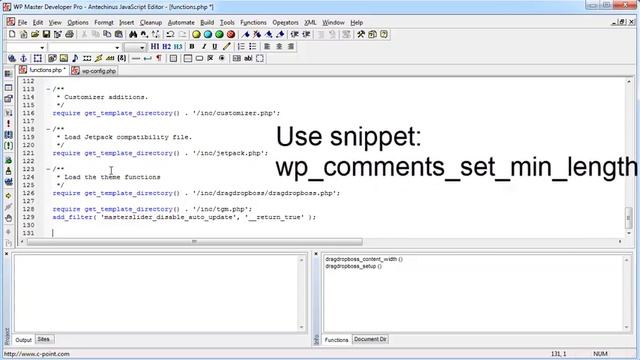This screenshot has height=360, width=640.
Task: Click http://www.c-point.com in status bar
Action: click(37, 354)
